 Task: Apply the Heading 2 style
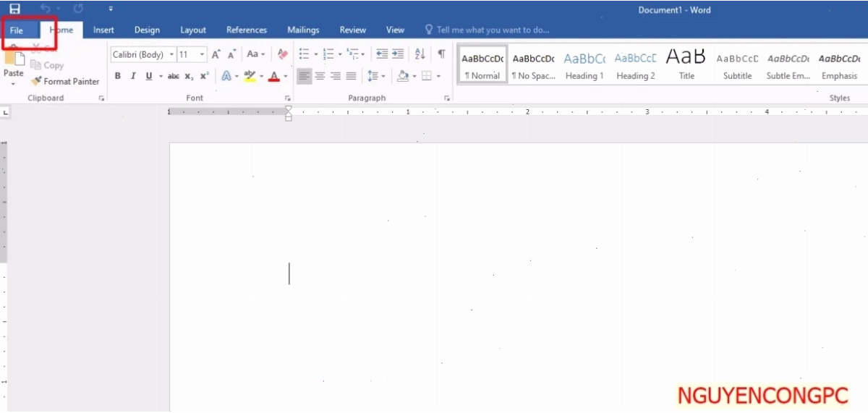click(636, 65)
